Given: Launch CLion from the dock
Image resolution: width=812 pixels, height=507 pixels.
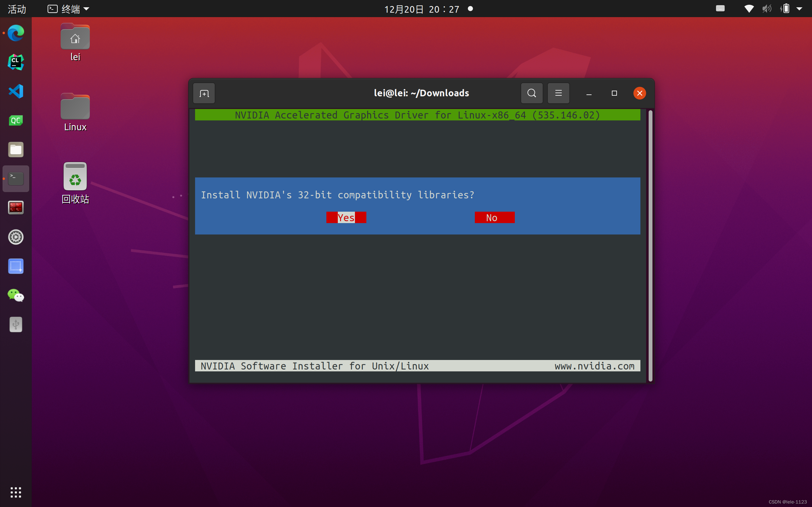Looking at the screenshot, I should (x=16, y=62).
